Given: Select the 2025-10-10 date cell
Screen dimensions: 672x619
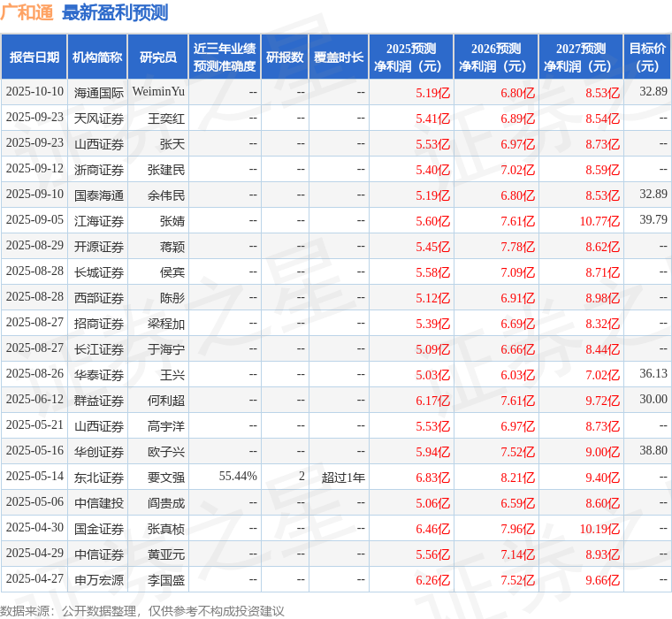Looking at the screenshot, I should click(34, 92).
